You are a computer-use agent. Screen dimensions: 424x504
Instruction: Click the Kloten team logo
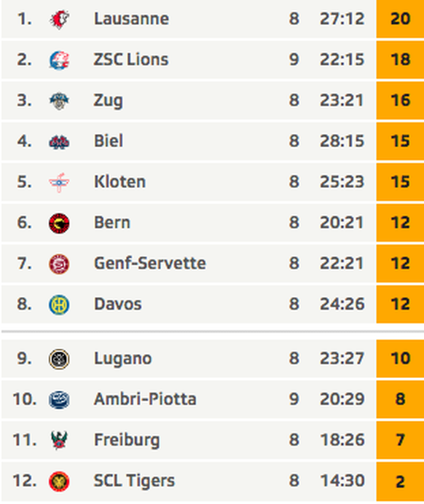tap(59, 182)
